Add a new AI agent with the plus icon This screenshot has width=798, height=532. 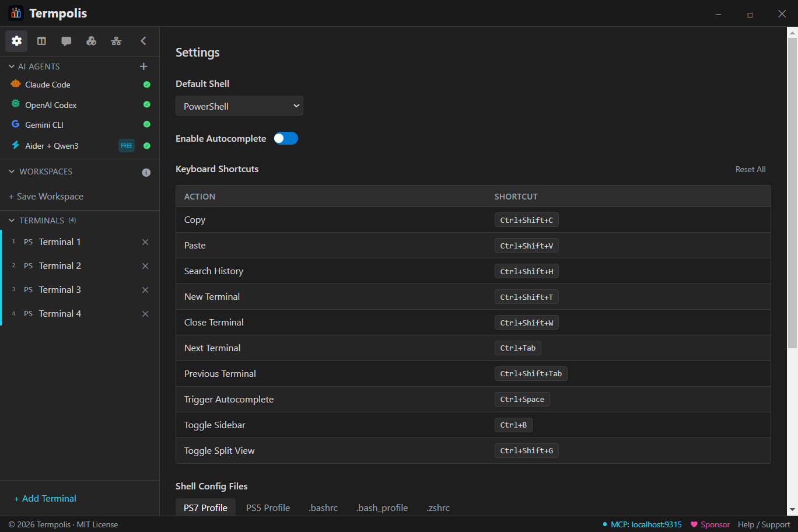point(143,66)
